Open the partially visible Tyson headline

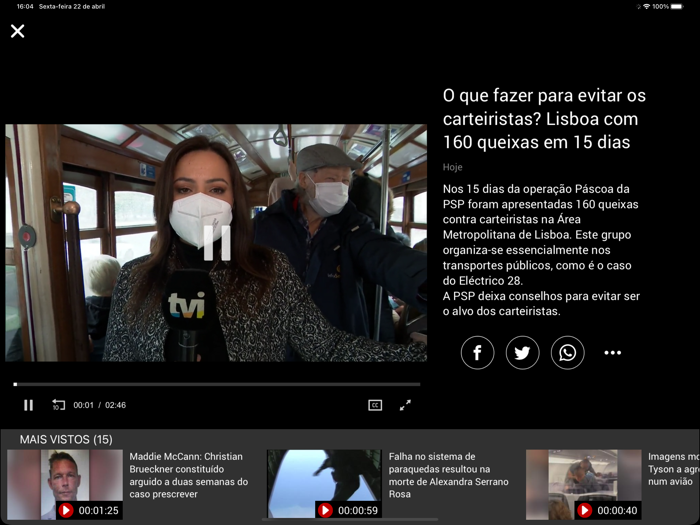673,469
